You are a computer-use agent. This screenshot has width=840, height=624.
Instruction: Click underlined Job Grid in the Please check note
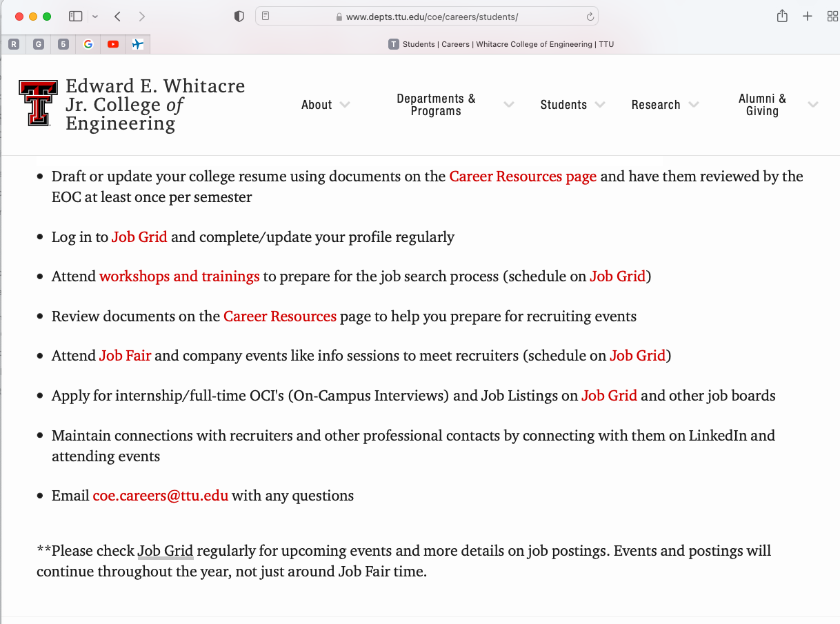(x=166, y=551)
